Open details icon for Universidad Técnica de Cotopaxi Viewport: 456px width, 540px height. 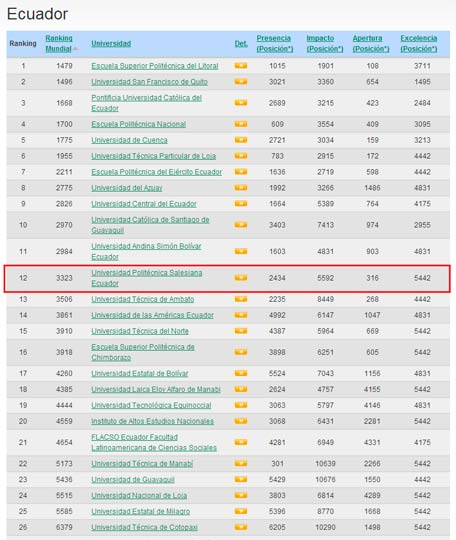click(241, 527)
